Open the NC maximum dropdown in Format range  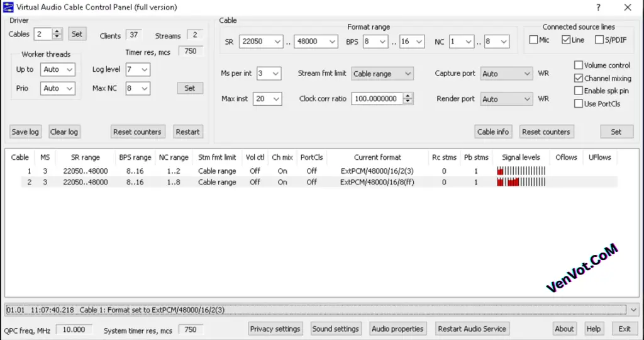[x=497, y=42]
